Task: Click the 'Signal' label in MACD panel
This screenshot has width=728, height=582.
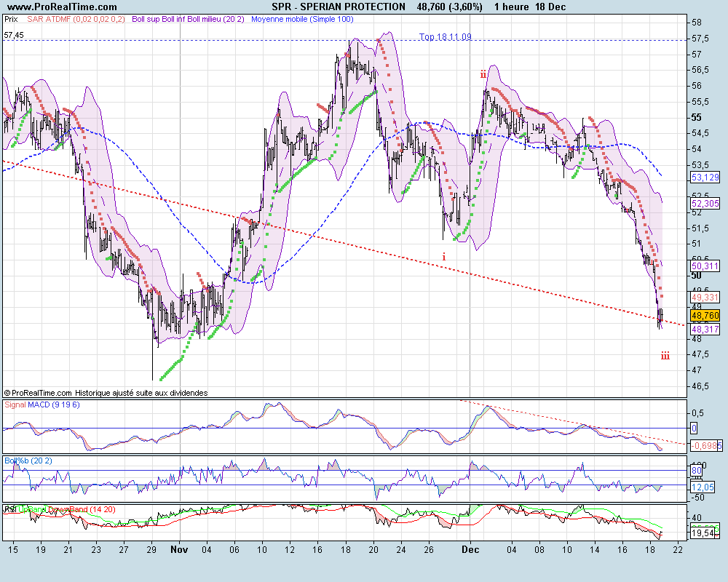Action: 15,404
